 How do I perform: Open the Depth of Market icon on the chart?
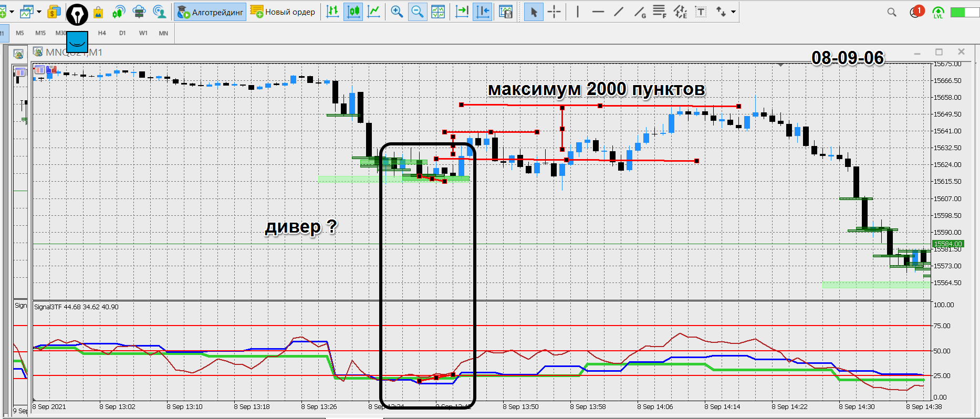(x=51, y=69)
